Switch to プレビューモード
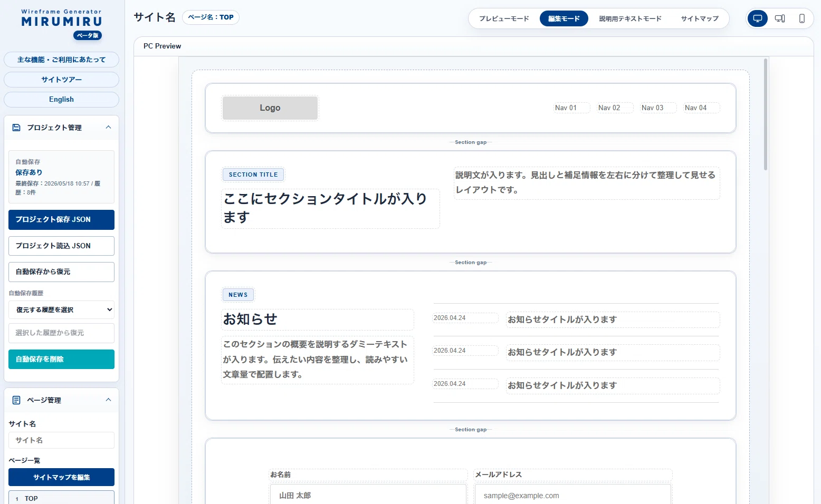The height and width of the screenshot is (504, 821). coord(504,18)
